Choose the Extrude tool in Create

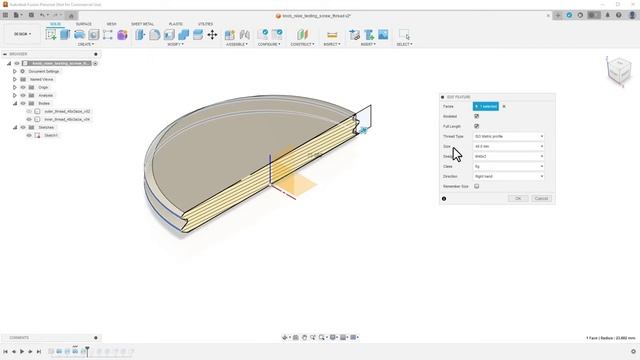point(65,35)
